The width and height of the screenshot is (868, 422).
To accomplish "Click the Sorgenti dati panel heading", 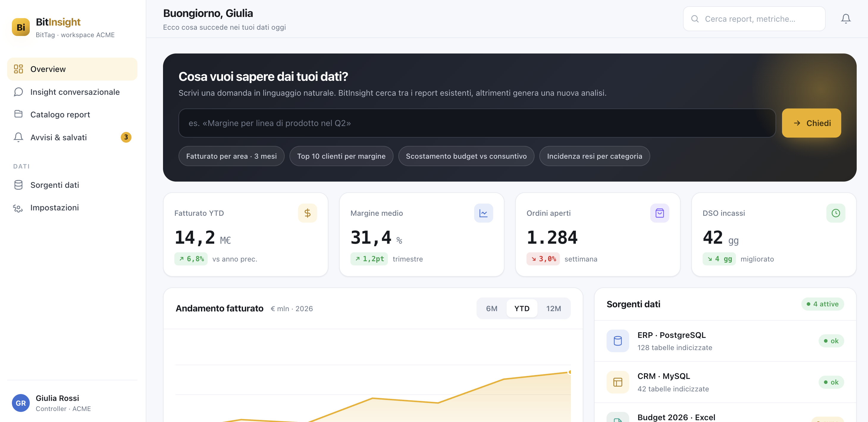I will (633, 304).
